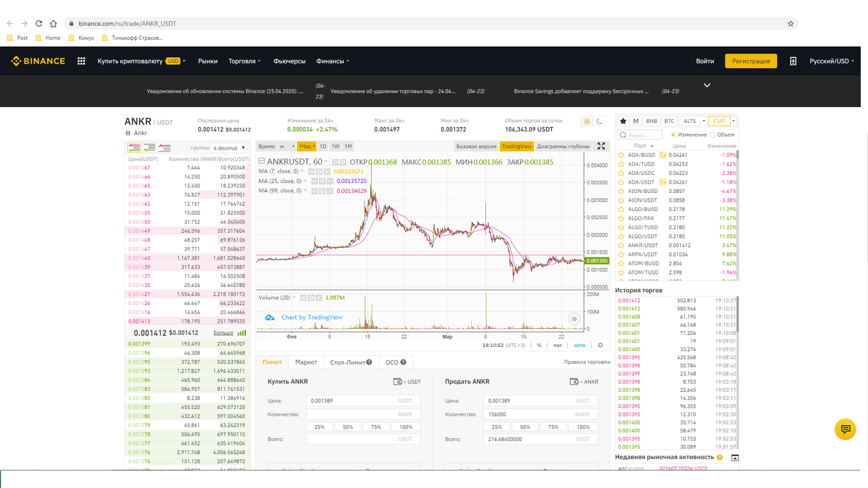Image resolution: width=868 pixels, height=488 pixels.
Task: Show combined buy and sell order book
Action: (x=134, y=147)
